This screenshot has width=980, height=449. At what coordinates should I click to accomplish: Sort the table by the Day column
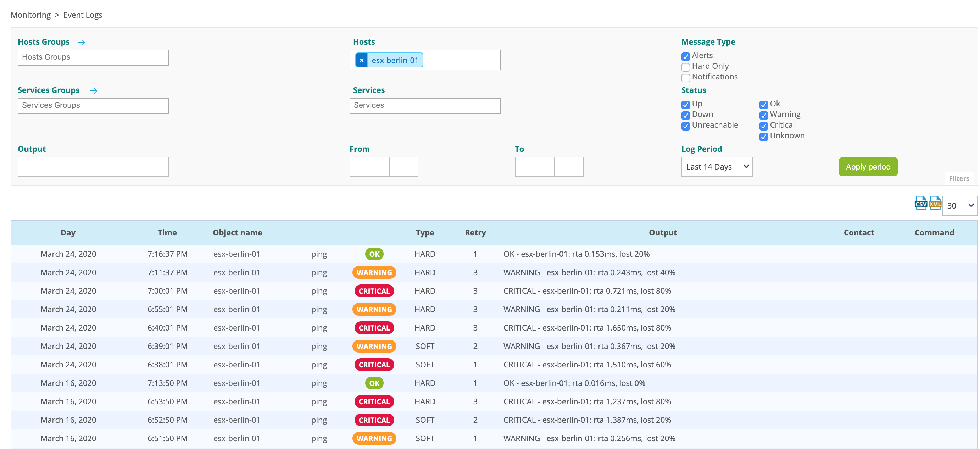tap(68, 233)
